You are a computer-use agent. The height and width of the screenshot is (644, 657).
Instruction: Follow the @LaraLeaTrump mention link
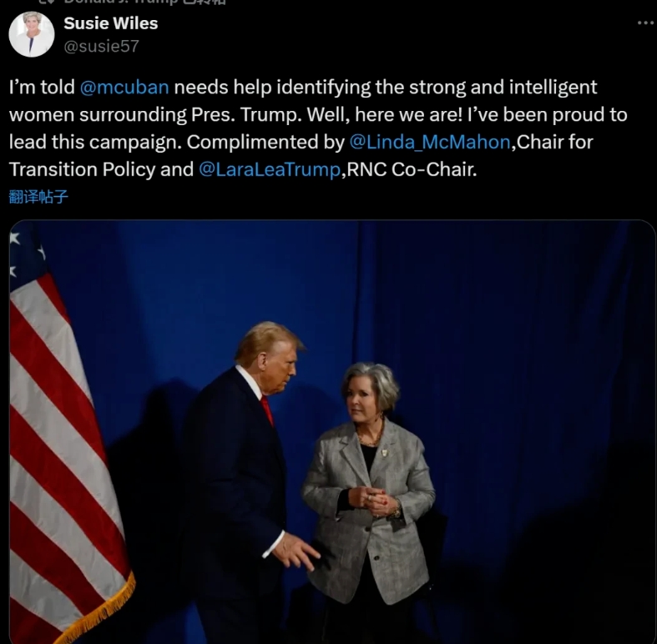(270, 169)
